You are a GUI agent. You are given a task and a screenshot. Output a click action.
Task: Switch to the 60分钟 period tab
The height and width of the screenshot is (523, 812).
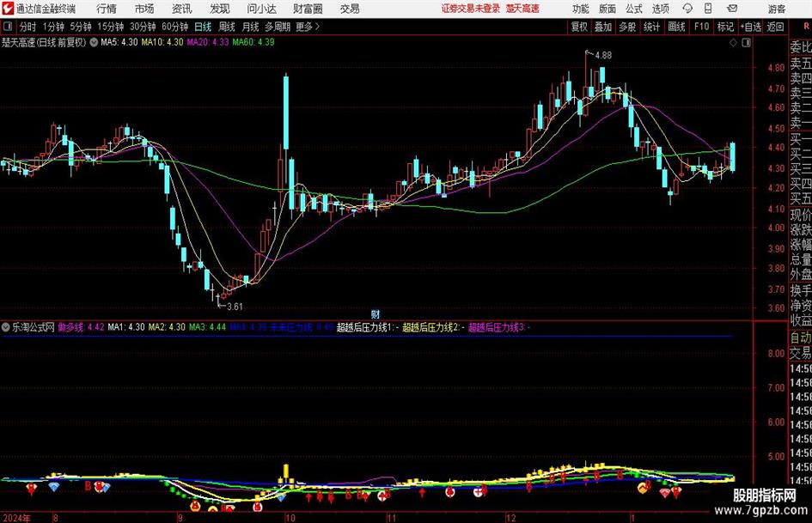pos(175,27)
